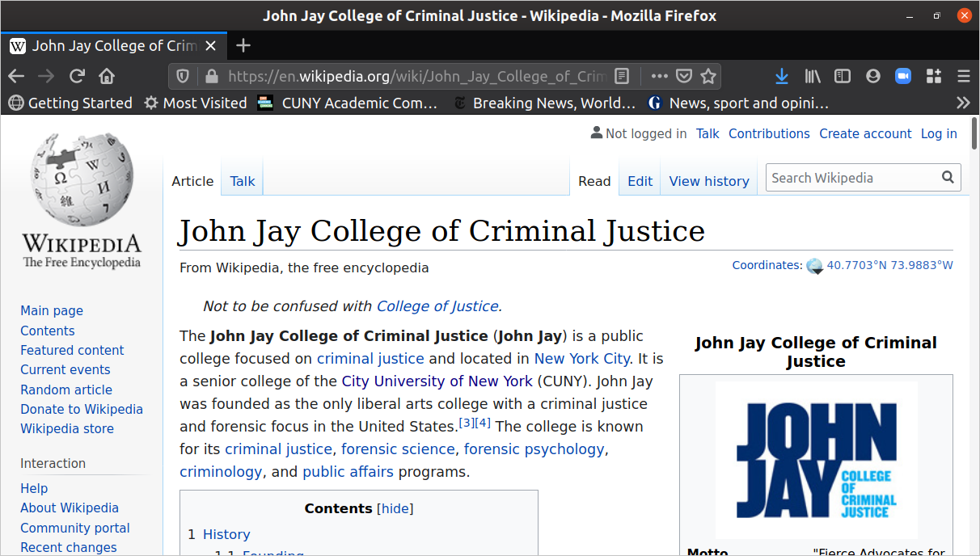Open the Downloads arrow icon
Image resolution: width=980 pixels, height=556 pixels.
[781, 76]
